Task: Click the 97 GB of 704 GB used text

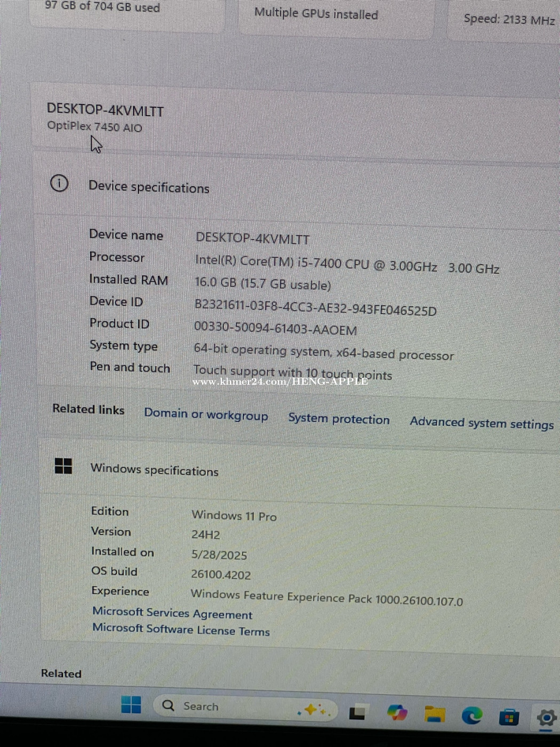Action: [x=102, y=7]
